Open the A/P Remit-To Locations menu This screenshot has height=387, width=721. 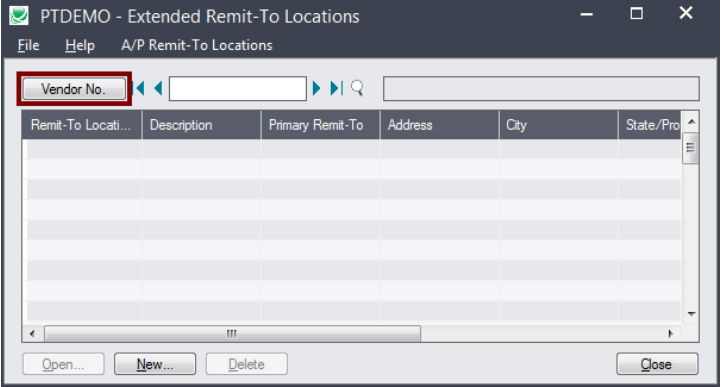pos(197,45)
